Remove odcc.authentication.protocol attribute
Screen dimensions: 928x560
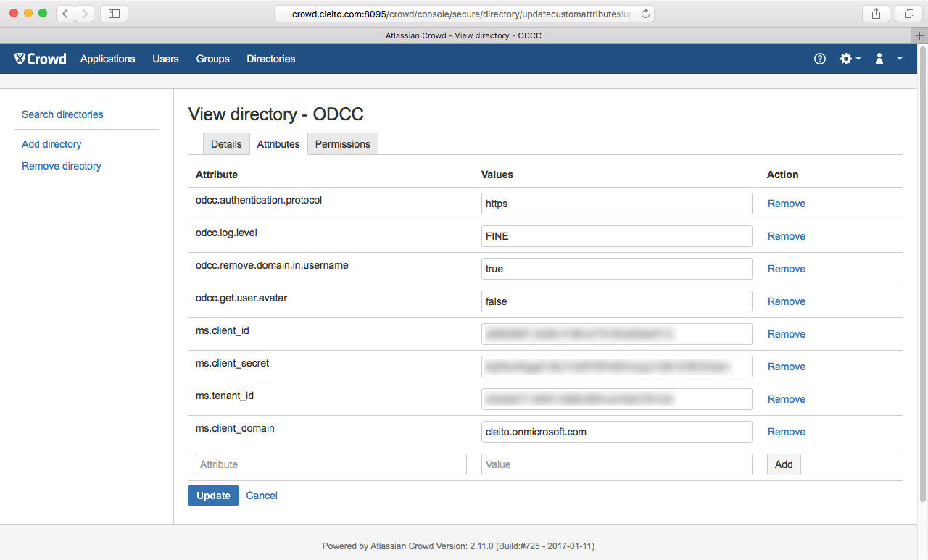(x=787, y=204)
